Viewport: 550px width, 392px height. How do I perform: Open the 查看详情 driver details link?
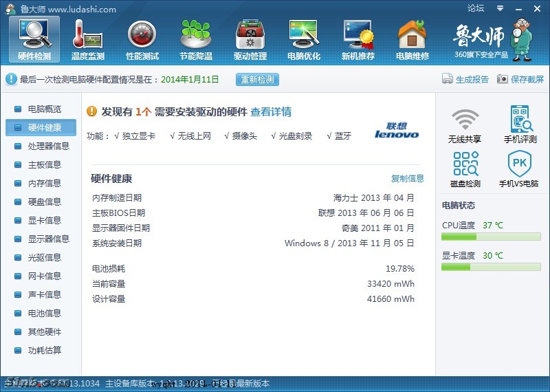pyautogui.click(x=270, y=112)
